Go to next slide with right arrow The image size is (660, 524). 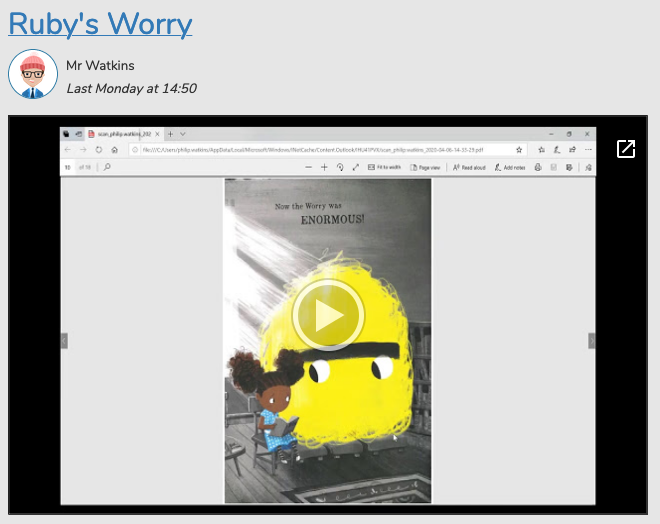[591, 340]
